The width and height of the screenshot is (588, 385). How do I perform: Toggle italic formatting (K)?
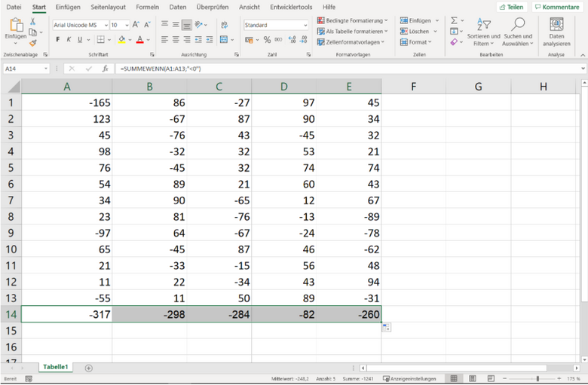coord(69,39)
